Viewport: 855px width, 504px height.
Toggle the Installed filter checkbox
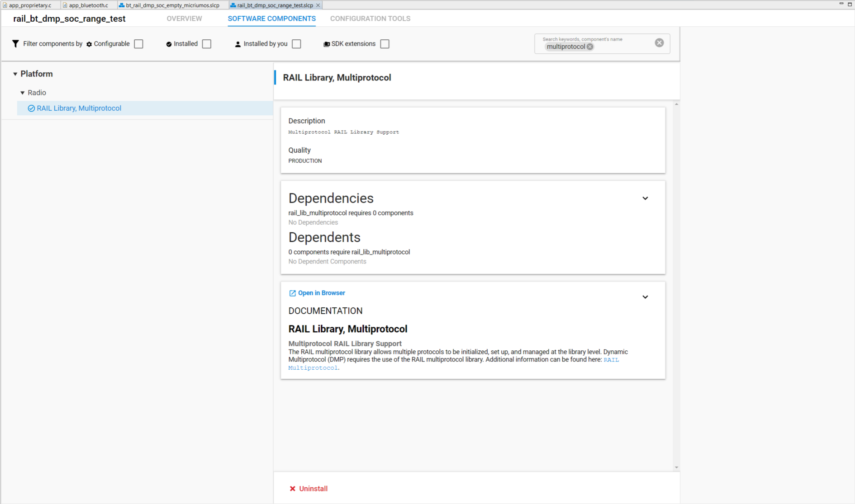coord(207,44)
